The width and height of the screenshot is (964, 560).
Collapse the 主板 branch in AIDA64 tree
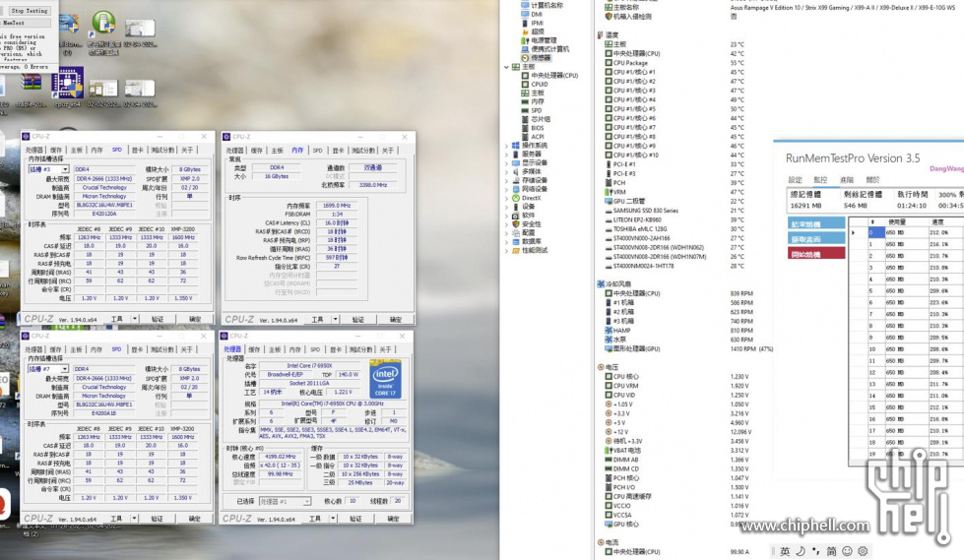pyautogui.click(x=506, y=67)
